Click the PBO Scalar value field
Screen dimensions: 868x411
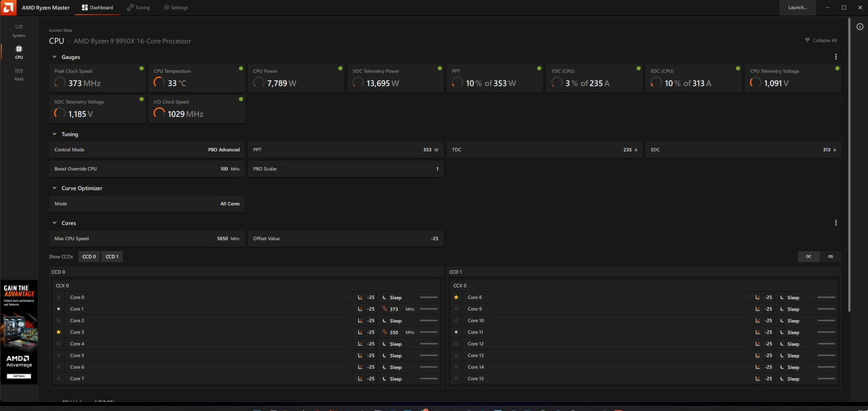346,169
